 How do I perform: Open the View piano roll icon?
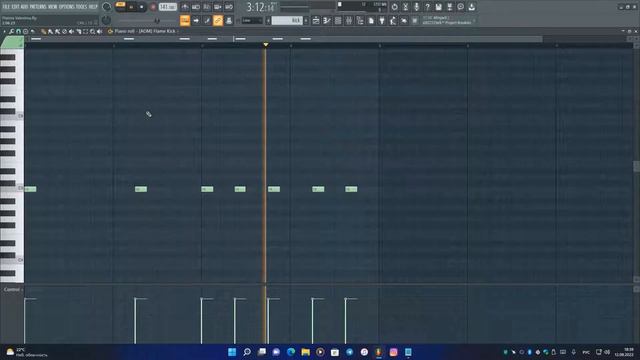[327, 20]
